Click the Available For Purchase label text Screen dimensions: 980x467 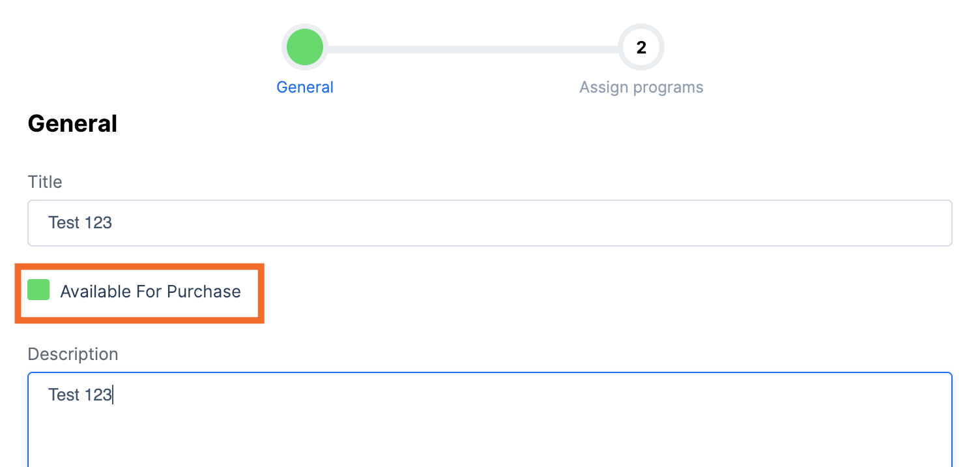(150, 292)
